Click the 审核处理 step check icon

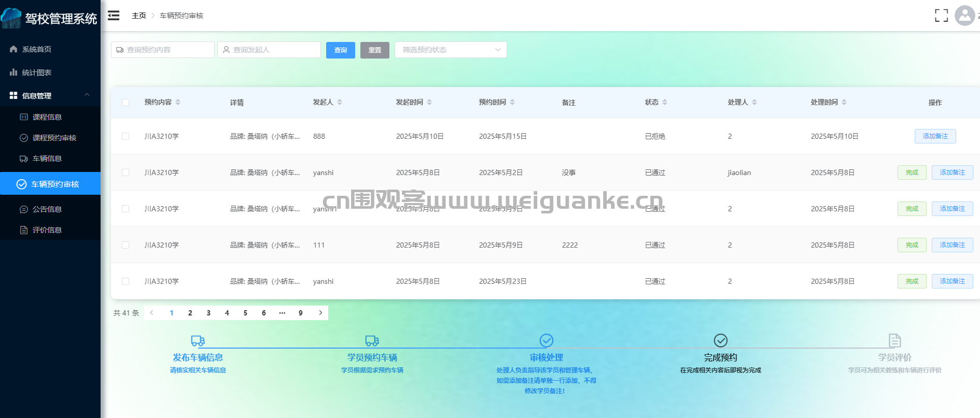point(547,340)
